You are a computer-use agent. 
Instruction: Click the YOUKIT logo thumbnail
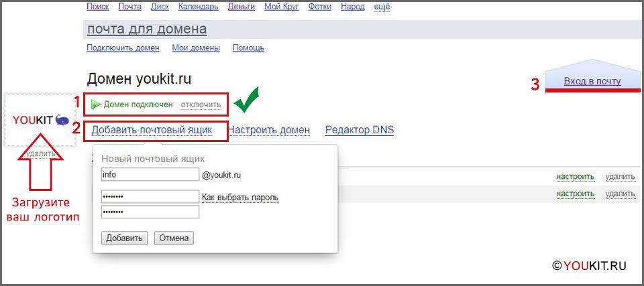click(41, 120)
